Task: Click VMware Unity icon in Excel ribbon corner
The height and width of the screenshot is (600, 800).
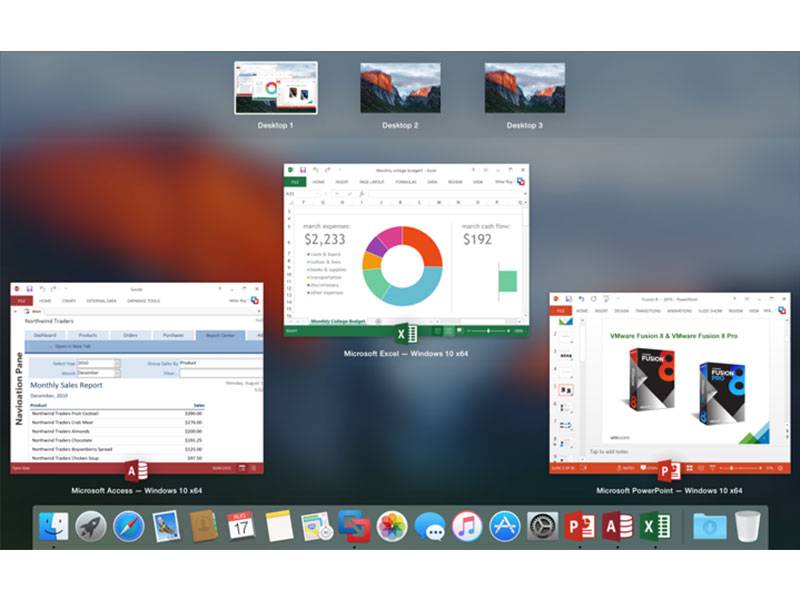Action: (520, 182)
